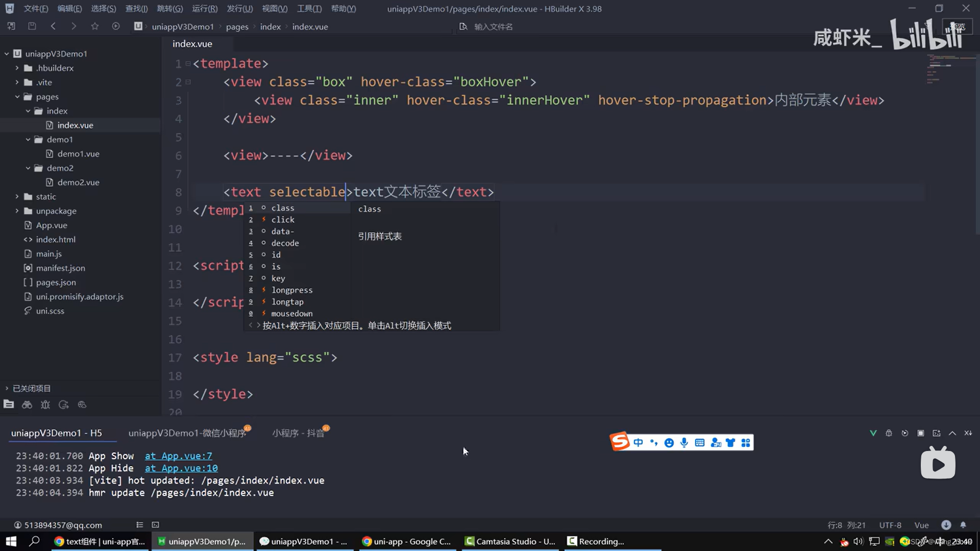Click the file search icon beside 输入文件名
980x551 pixels.
[463, 27]
